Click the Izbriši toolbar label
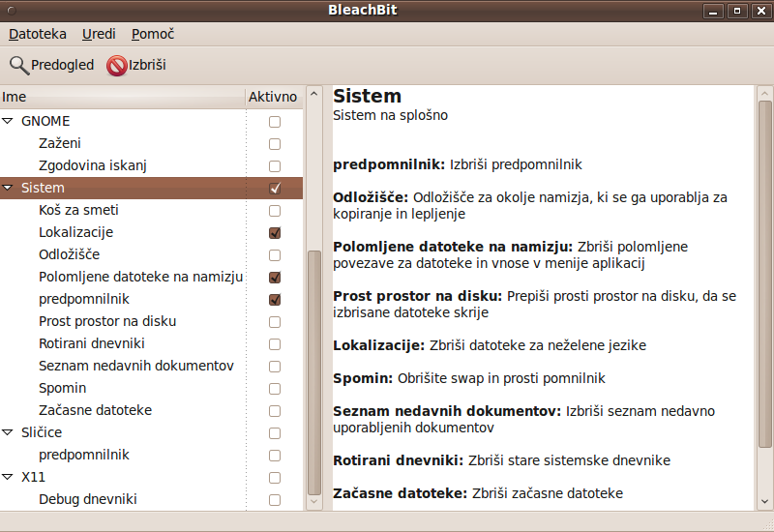Viewport: 774px width, 532px height. pyautogui.click(x=147, y=65)
